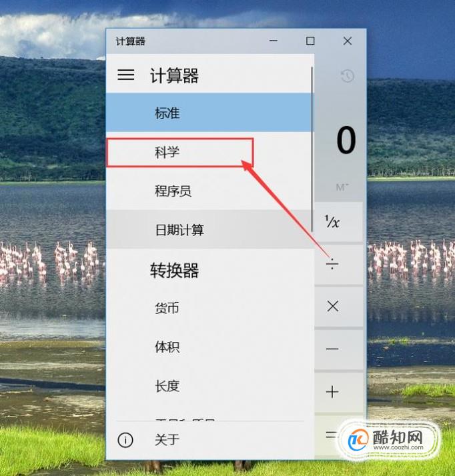Click the equals key
The height and width of the screenshot is (476, 455).
331,435
